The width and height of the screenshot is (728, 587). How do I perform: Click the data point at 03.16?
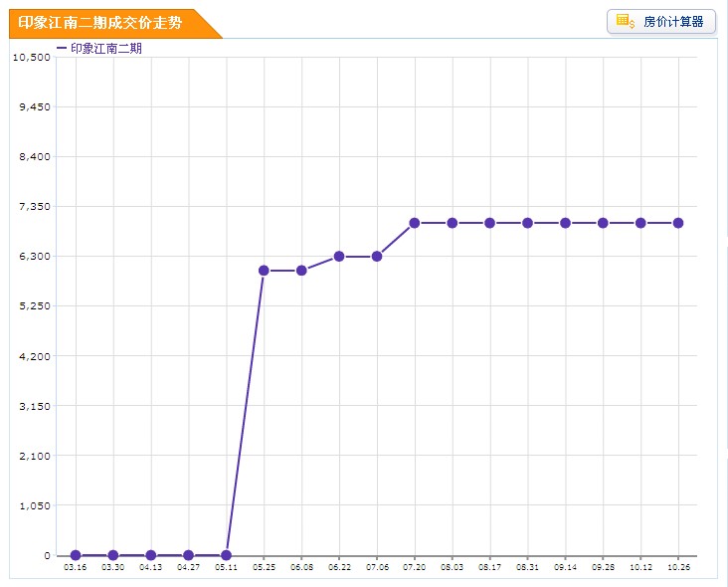76,555
